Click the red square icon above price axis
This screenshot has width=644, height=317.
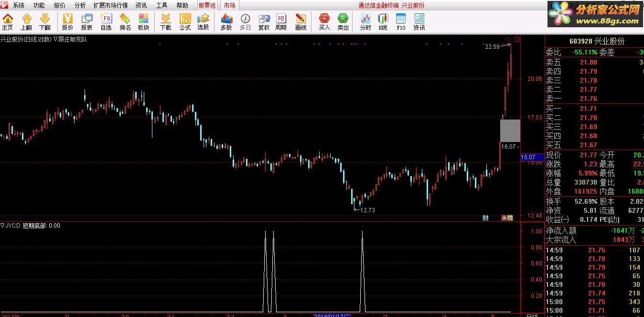point(517,39)
